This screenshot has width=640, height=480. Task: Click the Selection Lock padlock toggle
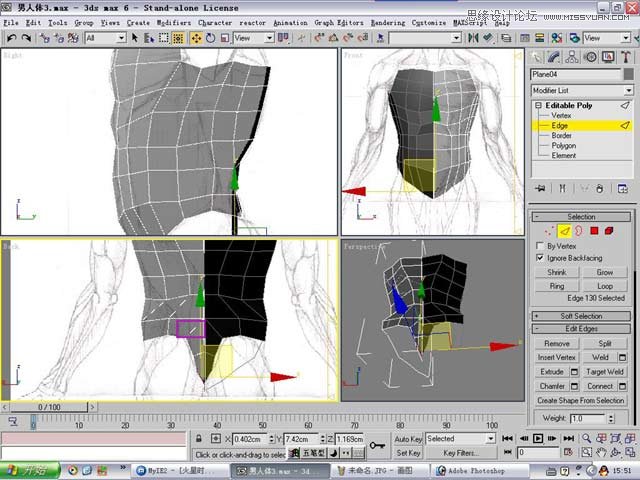click(200, 439)
